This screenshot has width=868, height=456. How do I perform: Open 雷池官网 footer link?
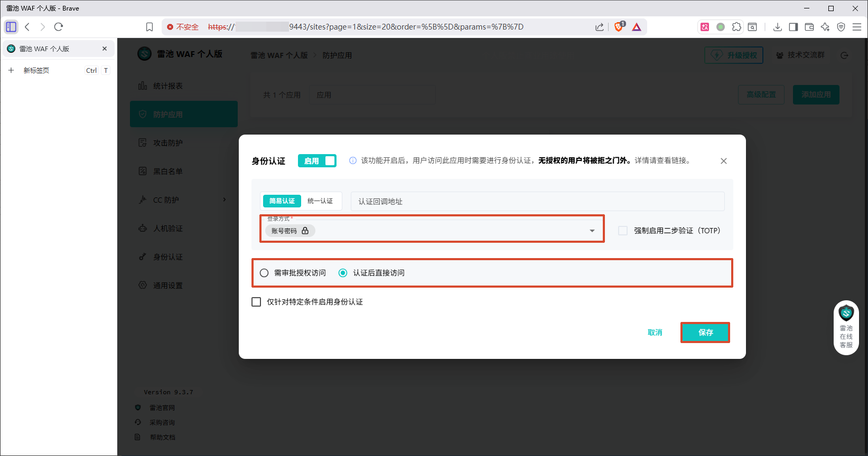(x=162, y=408)
